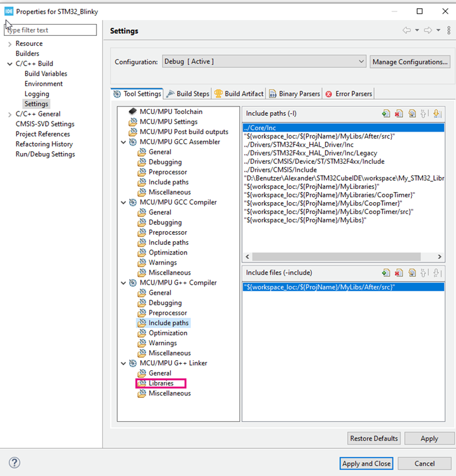Switch to the Build Steps tab
This screenshot has height=476, width=456.
pyautogui.click(x=188, y=94)
